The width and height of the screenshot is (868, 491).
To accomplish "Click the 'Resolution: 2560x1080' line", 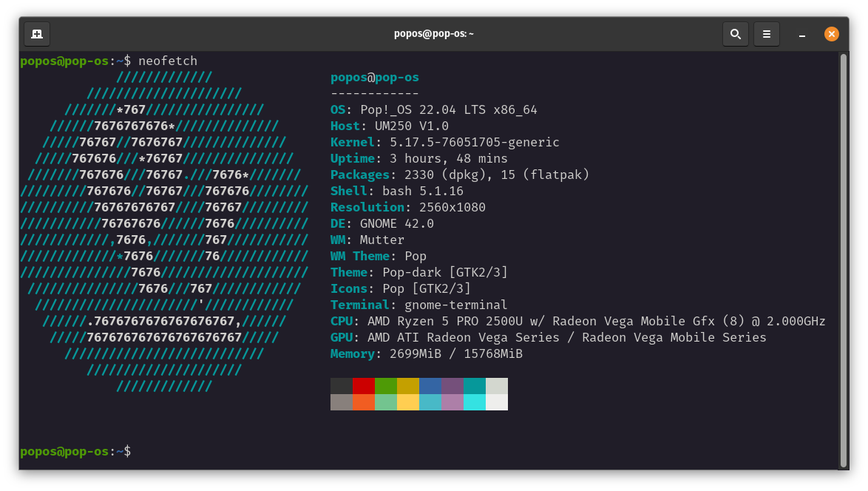I will click(408, 208).
